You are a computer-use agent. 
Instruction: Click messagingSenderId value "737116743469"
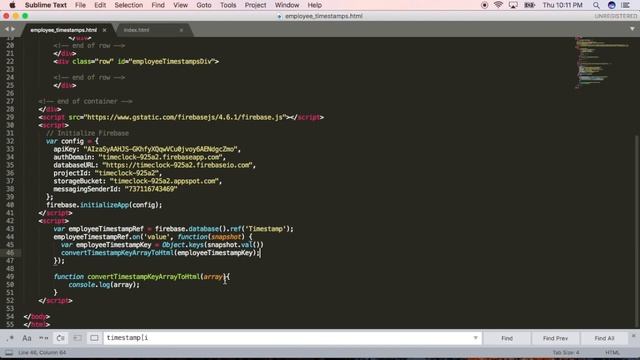(x=151, y=189)
